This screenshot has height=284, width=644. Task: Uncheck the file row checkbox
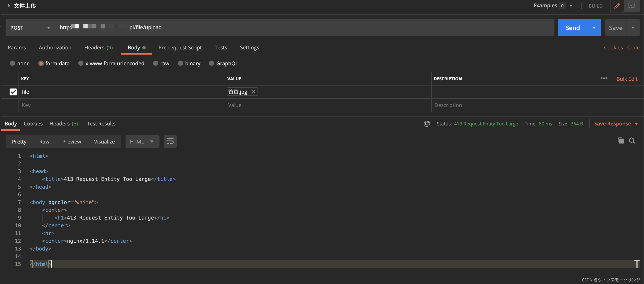point(13,92)
